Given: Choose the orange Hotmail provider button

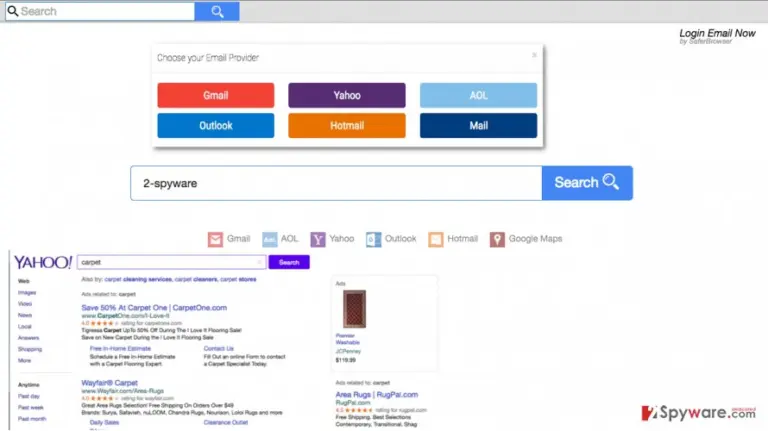Looking at the screenshot, I should tap(347, 125).
